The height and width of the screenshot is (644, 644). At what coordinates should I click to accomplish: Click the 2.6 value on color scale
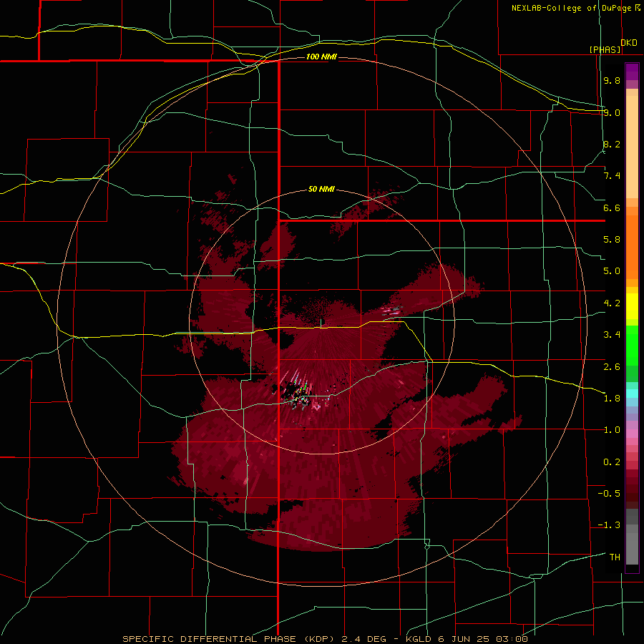(612, 367)
